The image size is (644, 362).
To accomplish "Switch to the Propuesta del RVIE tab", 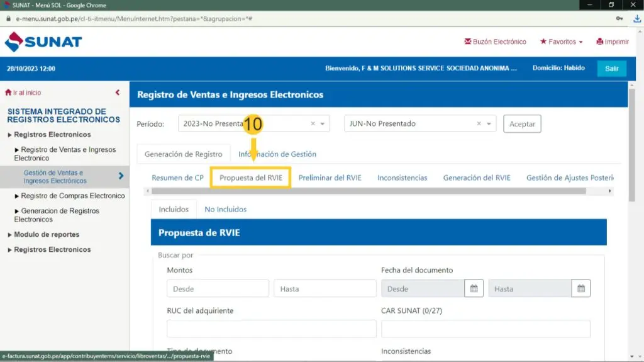I will pyautogui.click(x=251, y=178).
